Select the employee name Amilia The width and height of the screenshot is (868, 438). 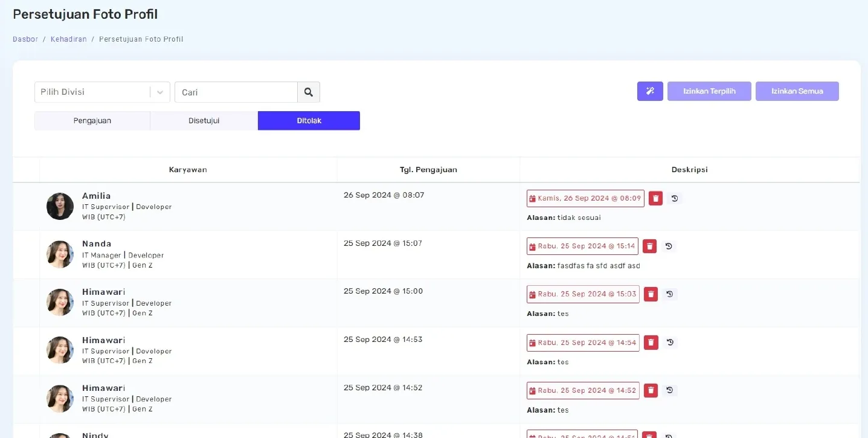pyautogui.click(x=97, y=196)
